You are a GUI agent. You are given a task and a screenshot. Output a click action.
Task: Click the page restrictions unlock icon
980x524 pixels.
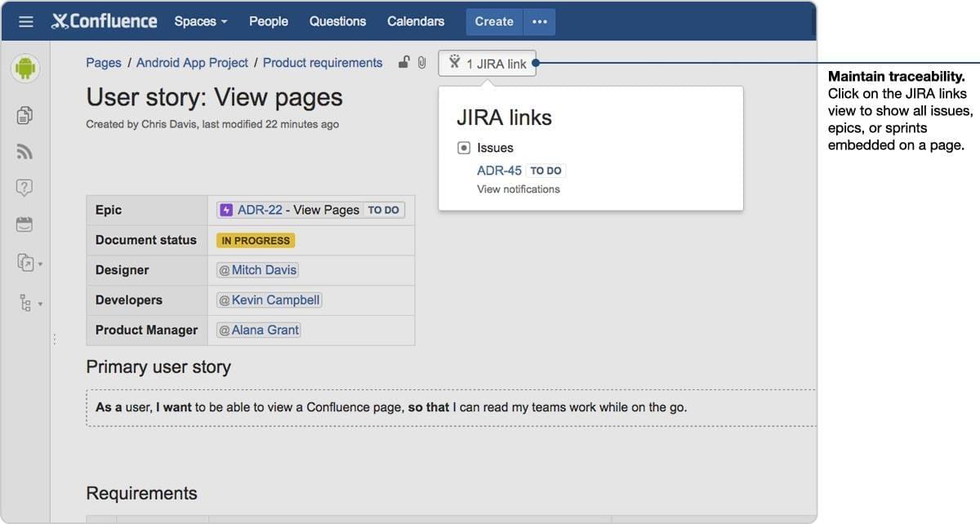(x=403, y=62)
